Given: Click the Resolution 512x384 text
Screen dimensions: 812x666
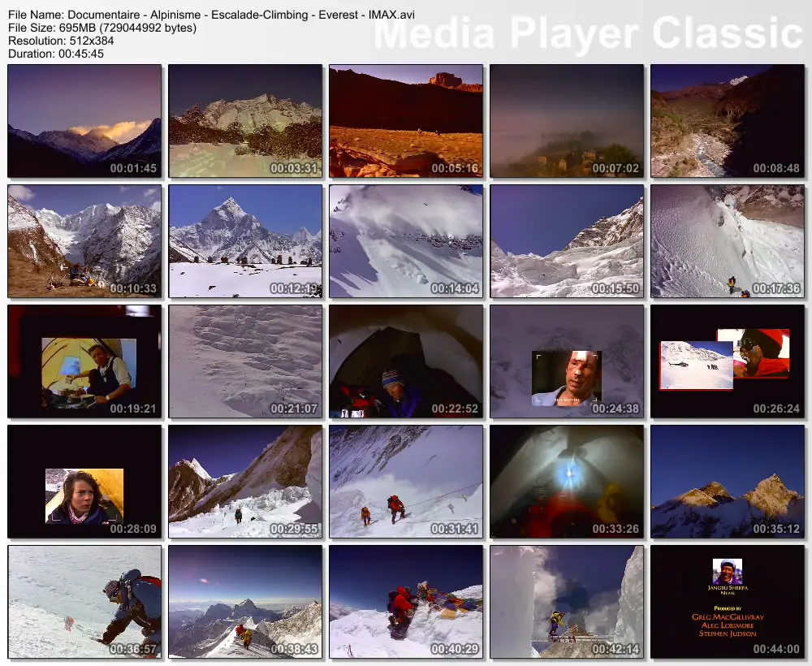Looking at the screenshot, I should (61, 41).
